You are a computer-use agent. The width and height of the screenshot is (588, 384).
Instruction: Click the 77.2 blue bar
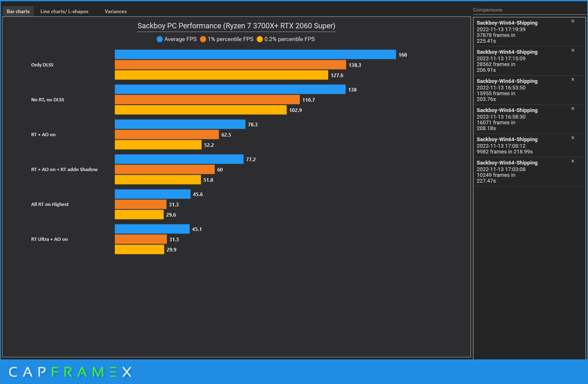pos(179,159)
